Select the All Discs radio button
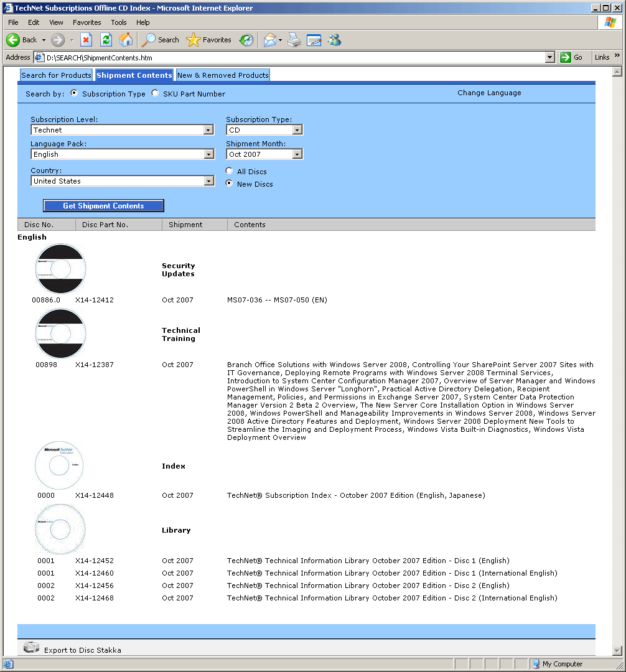This screenshot has width=626, height=672. pyautogui.click(x=229, y=170)
